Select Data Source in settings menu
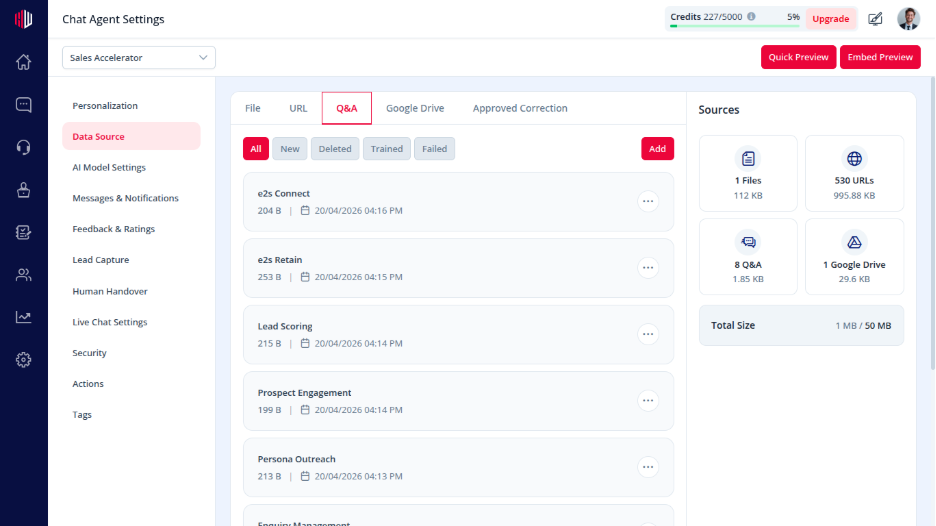This screenshot has width=936, height=526. click(131, 136)
